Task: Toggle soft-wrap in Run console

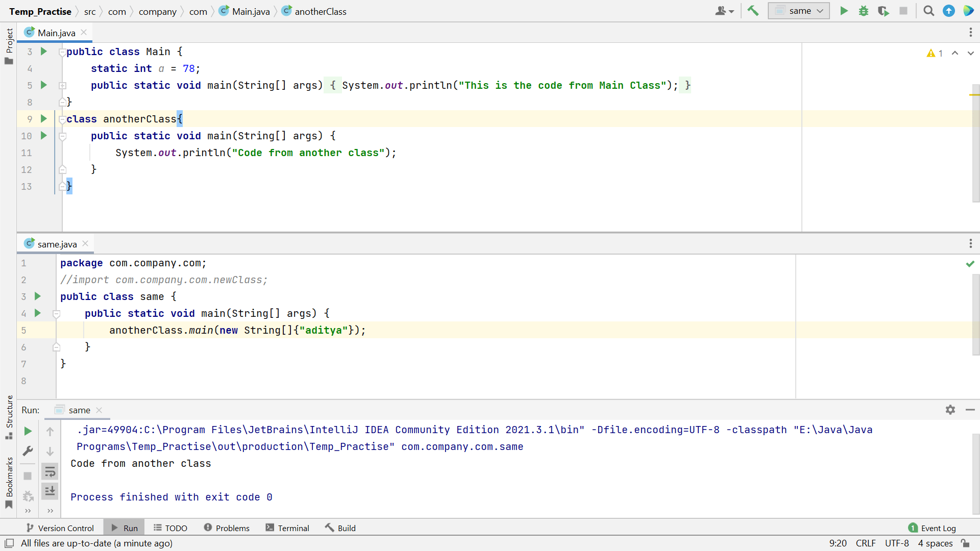Action: click(x=50, y=471)
